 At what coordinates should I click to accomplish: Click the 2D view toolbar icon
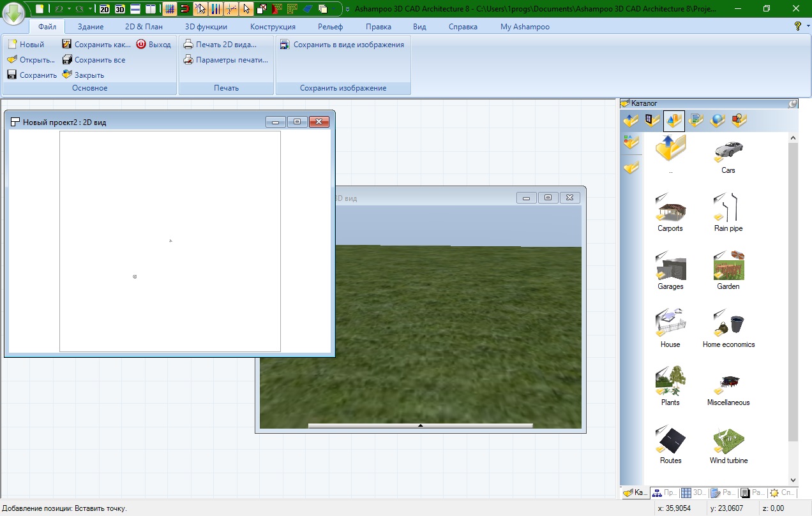[105, 9]
